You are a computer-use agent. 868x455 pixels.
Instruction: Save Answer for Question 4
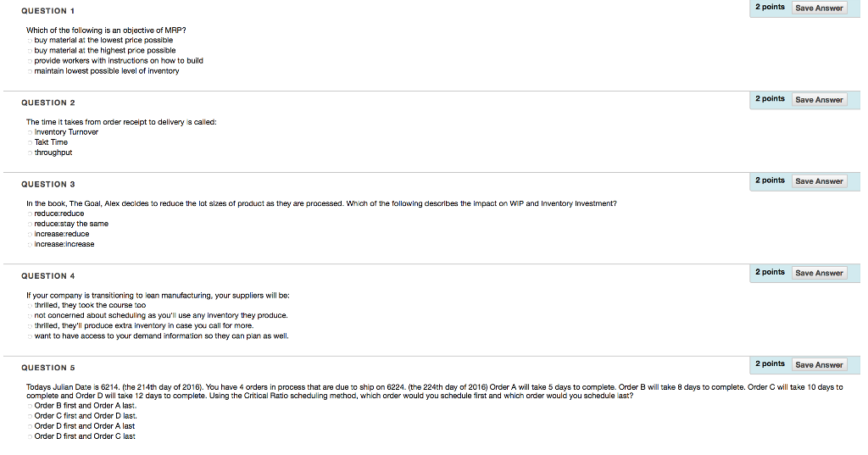click(819, 273)
